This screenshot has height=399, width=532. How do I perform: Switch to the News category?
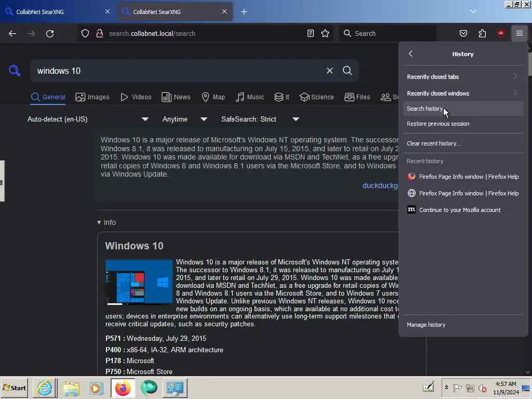[176, 97]
